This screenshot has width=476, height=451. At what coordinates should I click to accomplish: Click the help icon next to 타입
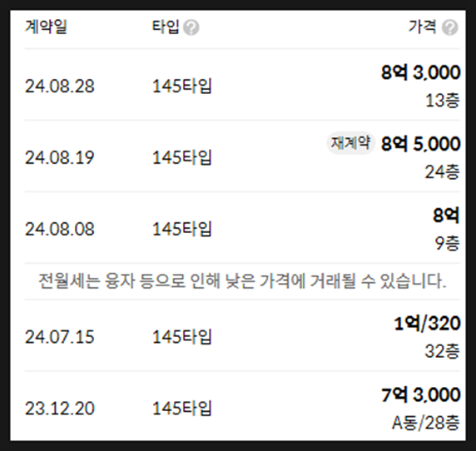[191, 27]
